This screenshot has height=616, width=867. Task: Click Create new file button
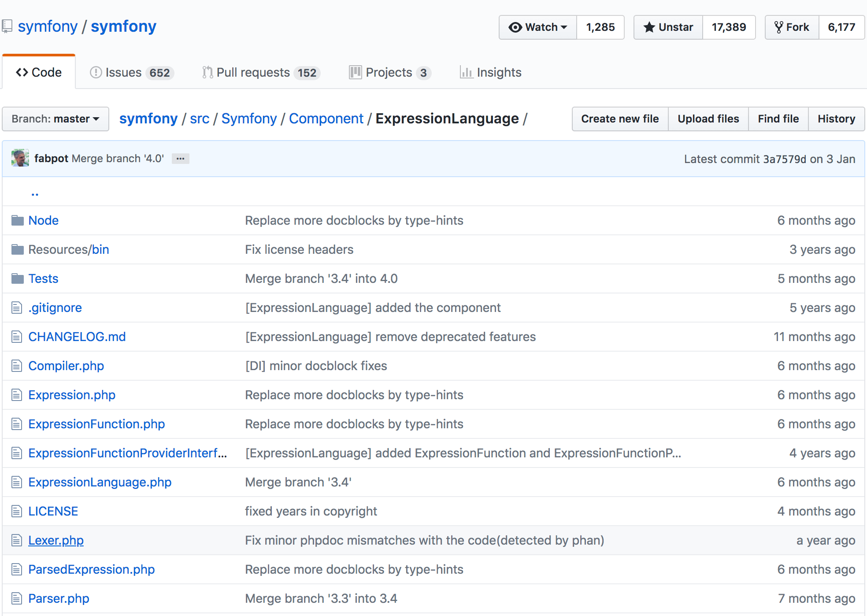[620, 119]
